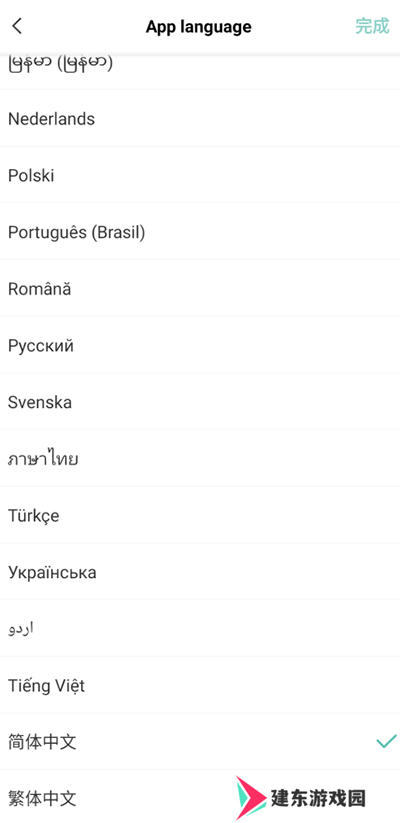Select 简体中文 language row
Screen dimensions: 400x823
click(200, 742)
